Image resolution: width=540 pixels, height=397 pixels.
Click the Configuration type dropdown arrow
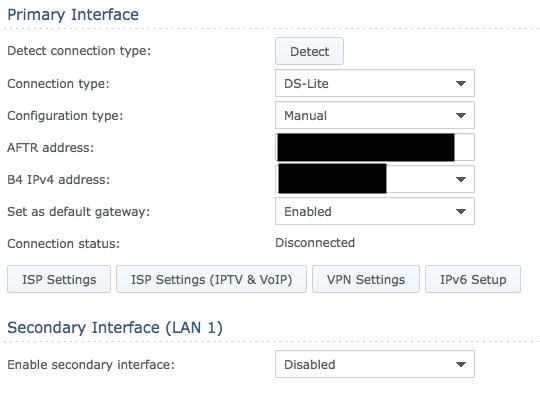coord(461,115)
